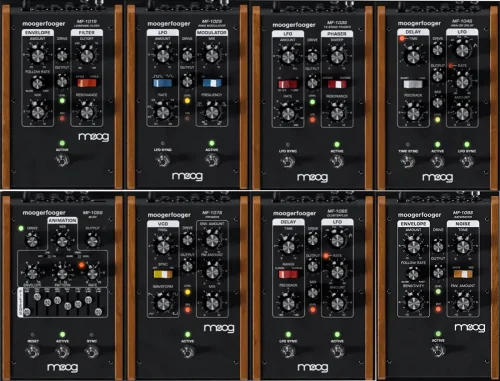Click the MF-101S Resonance knob

[87, 113]
